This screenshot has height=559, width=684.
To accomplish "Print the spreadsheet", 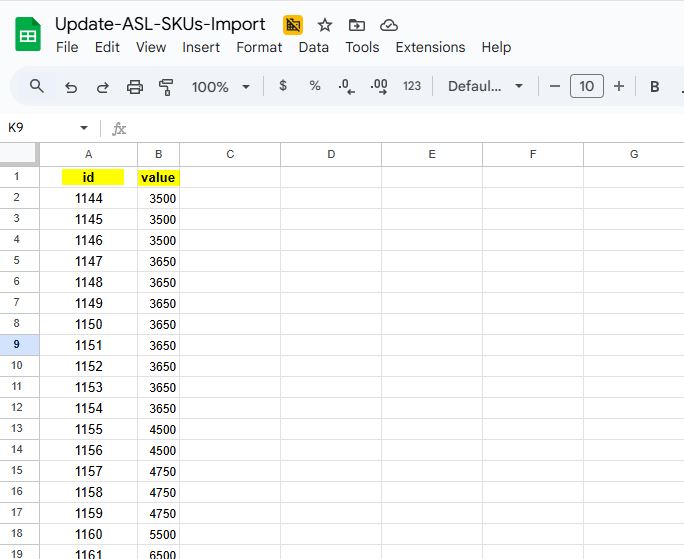I will (134, 87).
